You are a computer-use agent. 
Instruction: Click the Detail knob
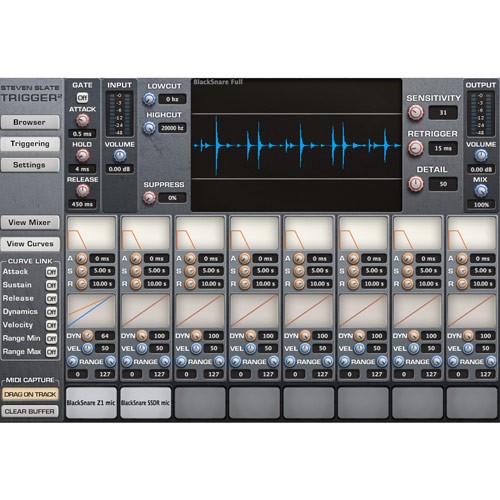[416, 184]
